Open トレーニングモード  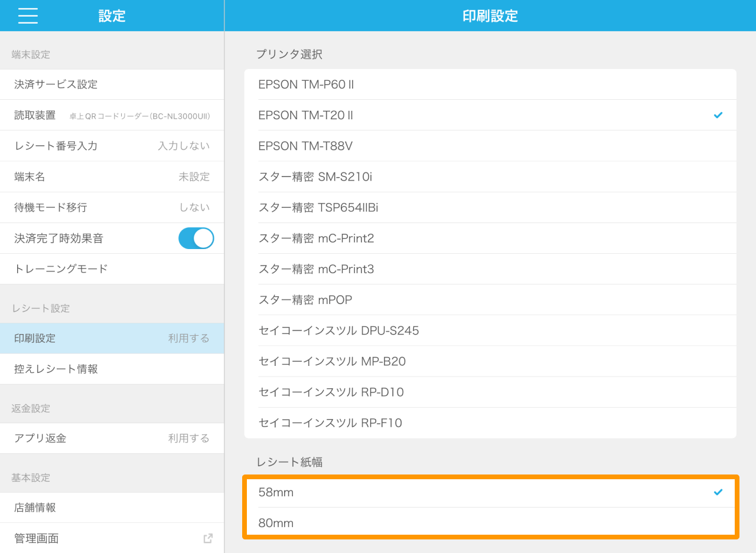point(112,269)
